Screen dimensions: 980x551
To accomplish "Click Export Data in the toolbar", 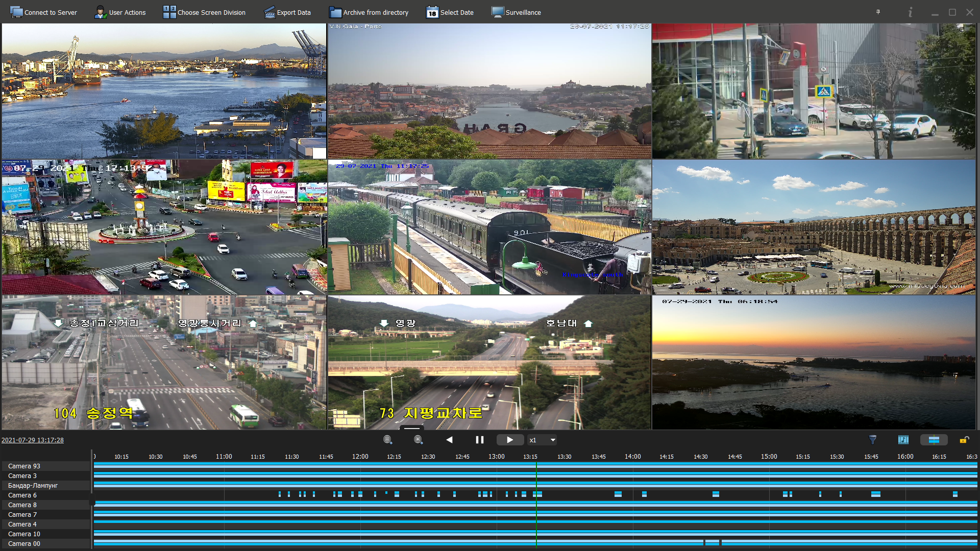I will point(287,12).
